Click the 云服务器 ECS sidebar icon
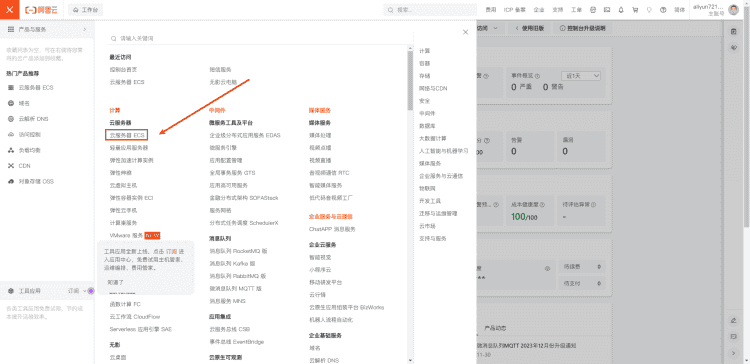750x364 pixels. (11, 88)
